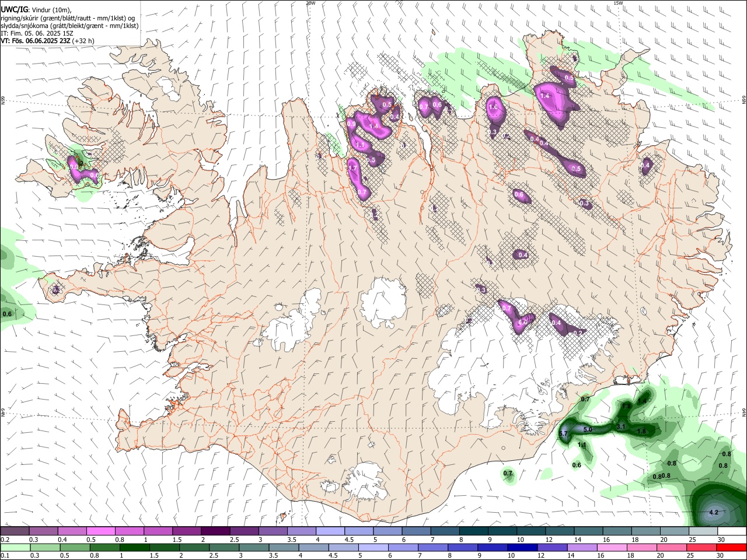Select the dusky plum 0.2 swatch in snow scale
Viewport: 747px width, 560px height.
(14, 531)
